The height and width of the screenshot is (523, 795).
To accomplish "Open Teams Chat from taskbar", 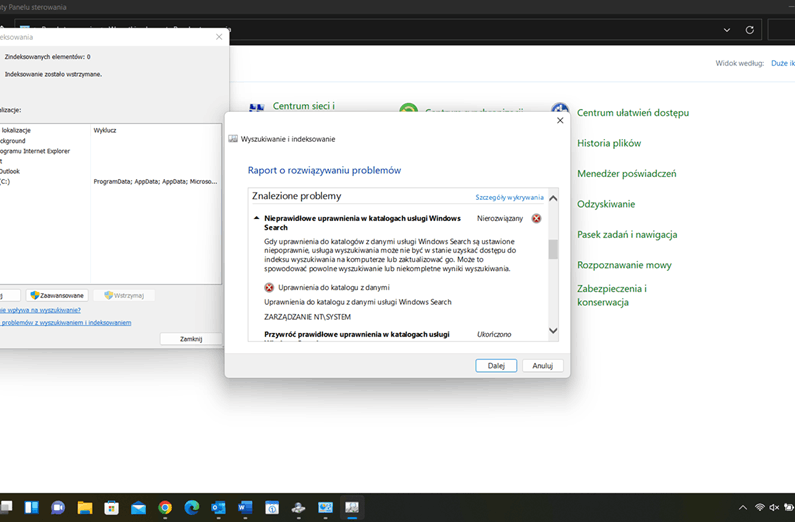I will (58, 507).
